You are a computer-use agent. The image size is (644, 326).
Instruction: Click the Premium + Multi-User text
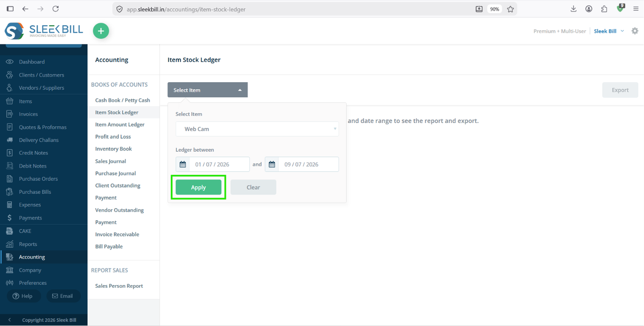pyautogui.click(x=559, y=31)
